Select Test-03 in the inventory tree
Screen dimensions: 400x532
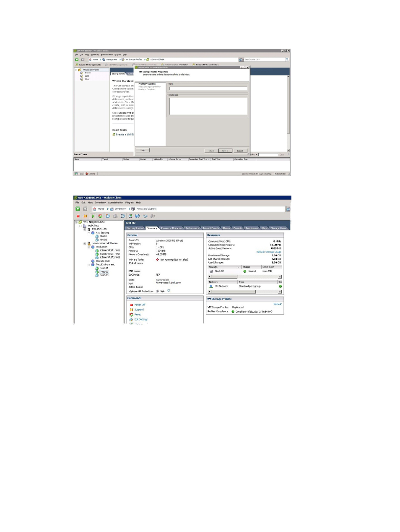tap(104, 275)
